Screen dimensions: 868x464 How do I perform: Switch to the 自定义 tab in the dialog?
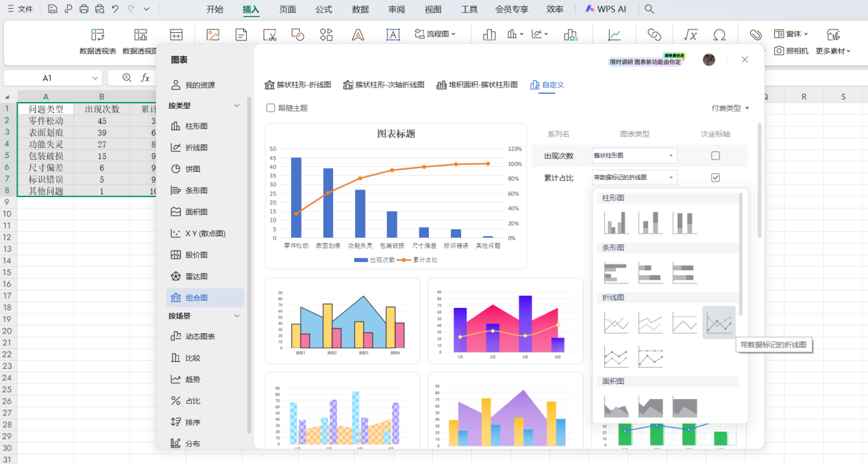coord(547,86)
